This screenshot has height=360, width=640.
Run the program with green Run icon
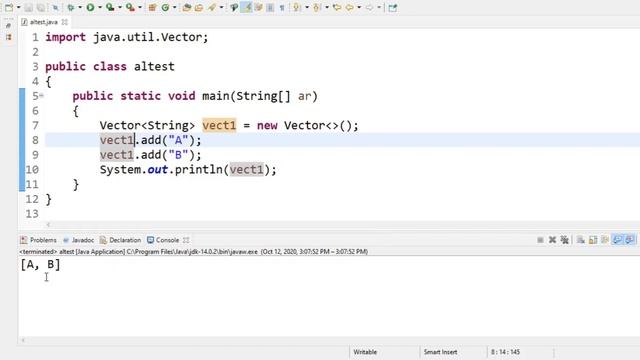tap(90, 7)
